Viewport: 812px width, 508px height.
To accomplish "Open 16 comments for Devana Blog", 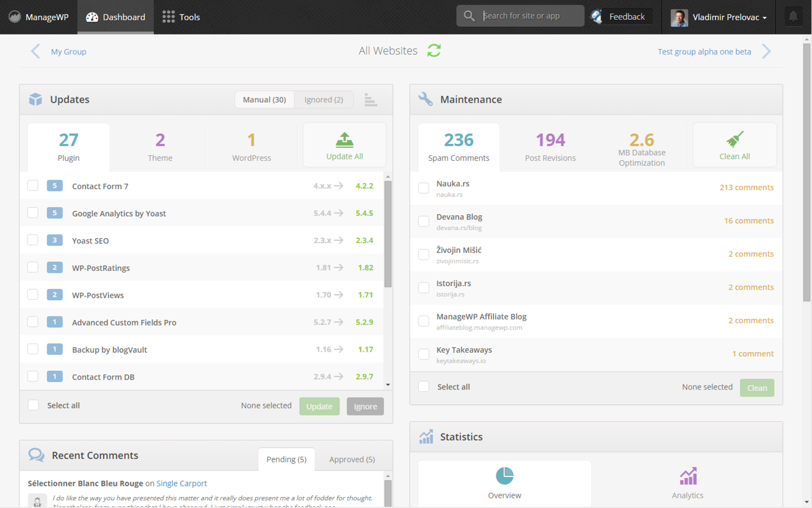I will (x=749, y=221).
